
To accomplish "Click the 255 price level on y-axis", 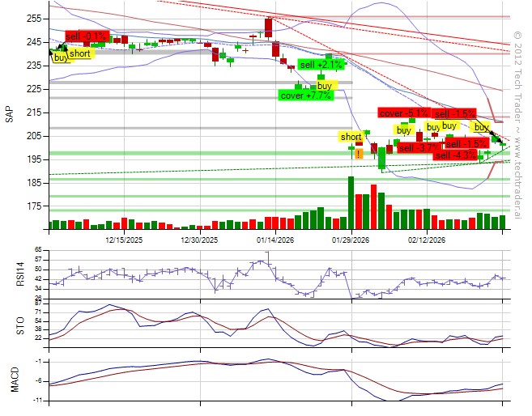I will point(34,18).
